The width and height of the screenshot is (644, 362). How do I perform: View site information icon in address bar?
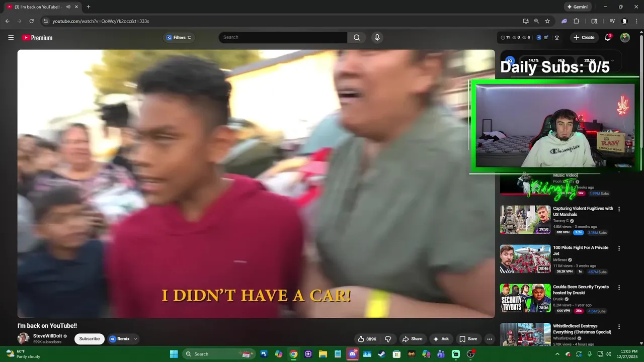pyautogui.click(x=46, y=21)
